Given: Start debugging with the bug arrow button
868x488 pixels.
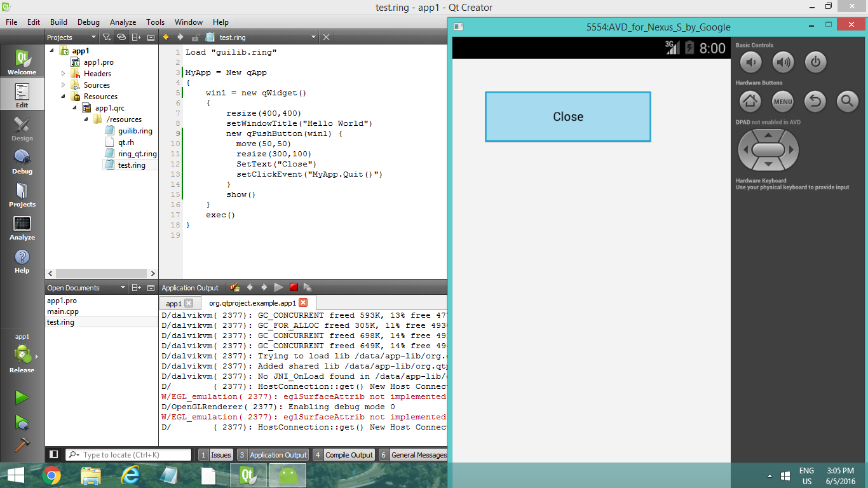Looking at the screenshot, I should click(22, 422).
